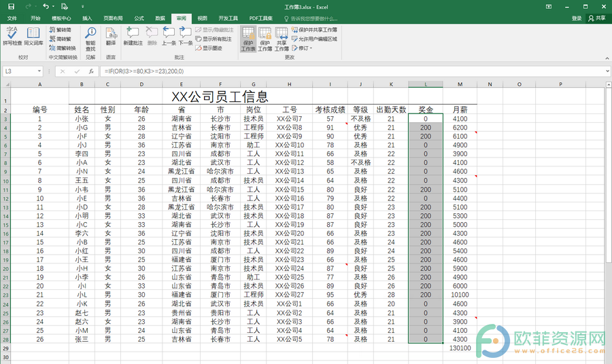The width and height of the screenshot is (612, 364).
Task: Click the 保护工作簿 protect workbook button
Action: pos(265,39)
